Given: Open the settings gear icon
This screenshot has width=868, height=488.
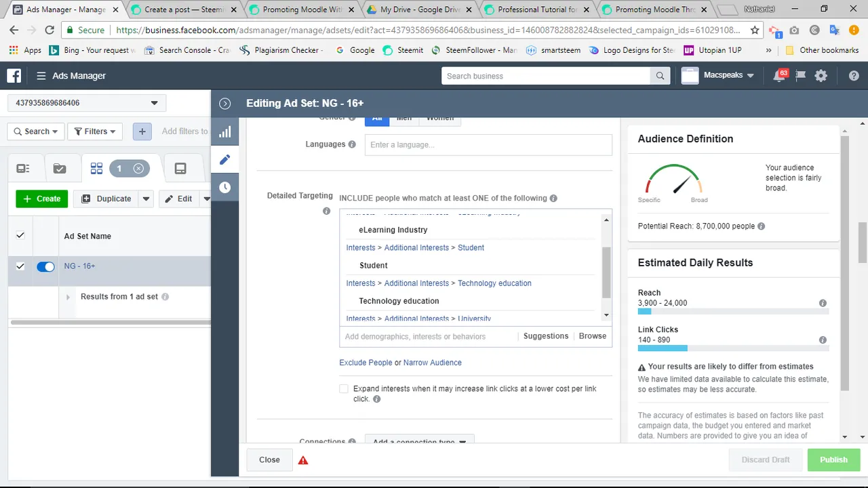Looking at the screenshot, I should pyautogui.click(x=821, y=76).
